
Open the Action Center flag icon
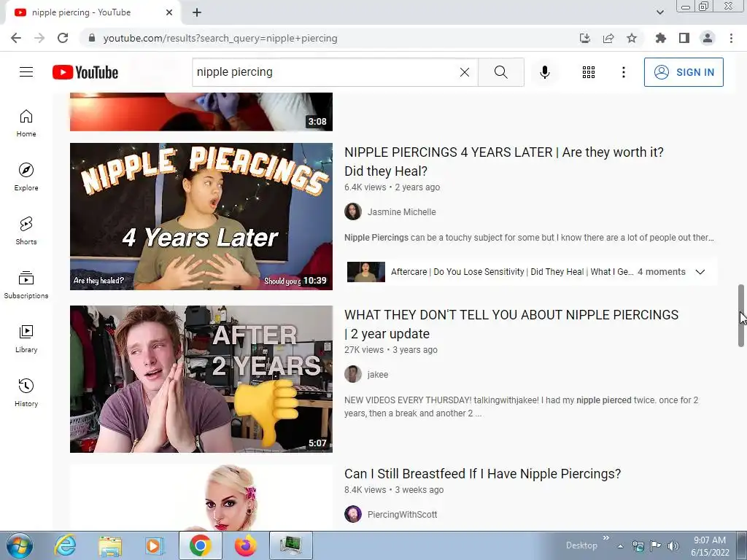coord(656,545)
